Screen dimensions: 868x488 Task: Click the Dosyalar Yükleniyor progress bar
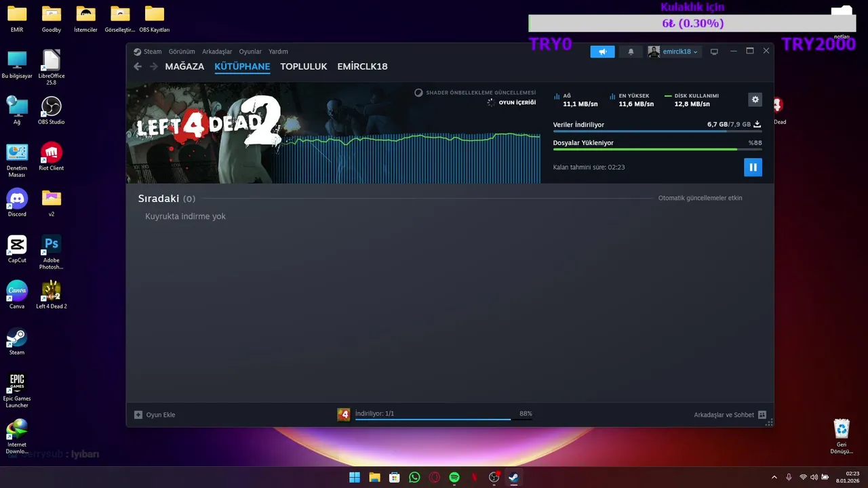pos(657,149)
